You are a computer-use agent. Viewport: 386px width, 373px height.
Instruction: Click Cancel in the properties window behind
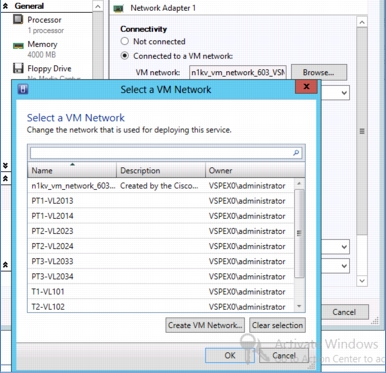tap(344, 312)
